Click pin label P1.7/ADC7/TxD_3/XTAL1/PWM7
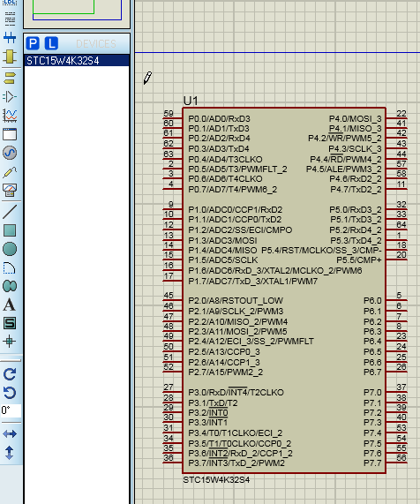This screenshot has height=504, width=420. pyautogui.click(x=253, y=282)
